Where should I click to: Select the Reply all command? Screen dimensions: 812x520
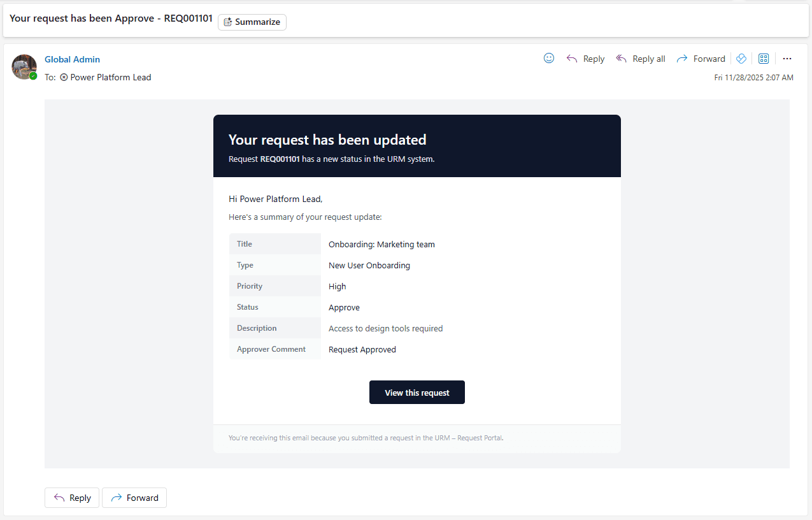point(647,58)
